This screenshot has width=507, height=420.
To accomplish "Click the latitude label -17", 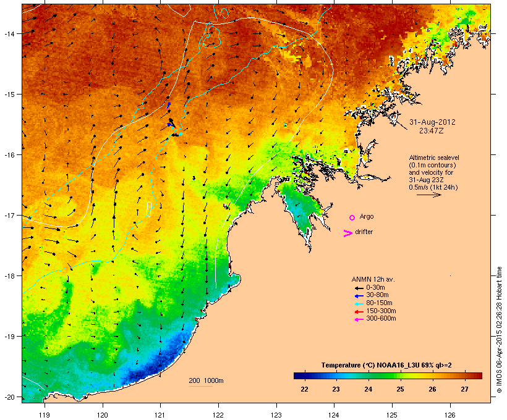I will click(9, 215).
